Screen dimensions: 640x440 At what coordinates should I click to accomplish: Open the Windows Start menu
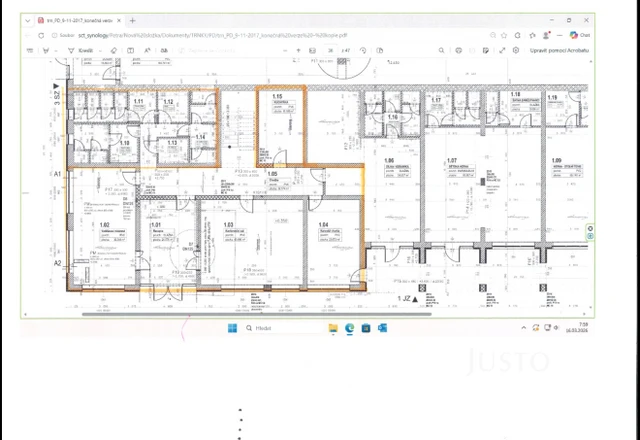[x=232, y=328]
